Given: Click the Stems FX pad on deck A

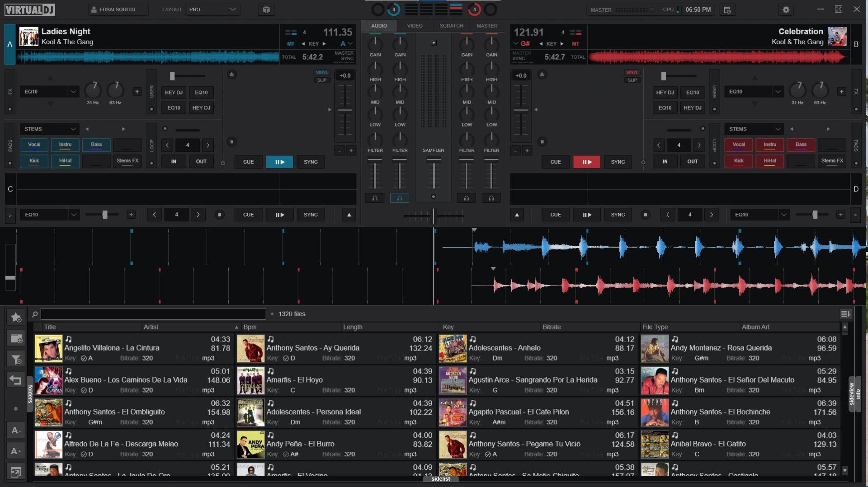Looking at the screenshot, I should click(x=127, y=161).
